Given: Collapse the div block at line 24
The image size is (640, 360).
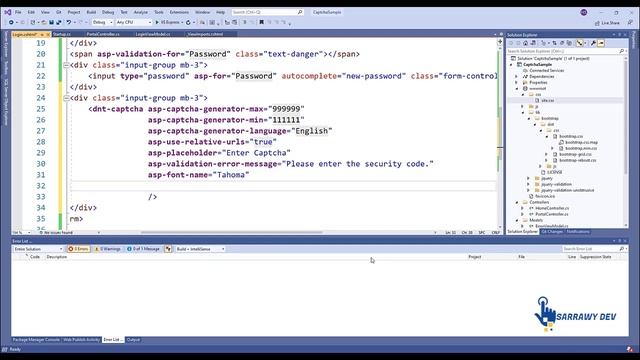Looking at the screenshot, I should [x=66, y=98].
